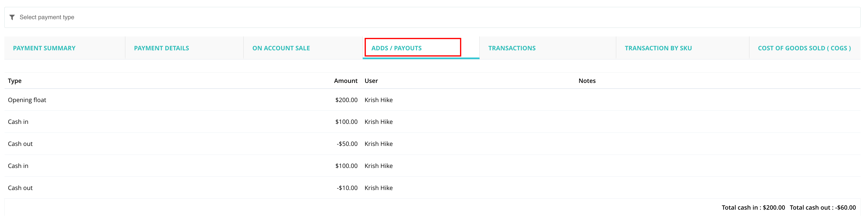The image size is (868, 219).
Task: Select the Cash out -$50.00 row
Action: pos(432,144)
